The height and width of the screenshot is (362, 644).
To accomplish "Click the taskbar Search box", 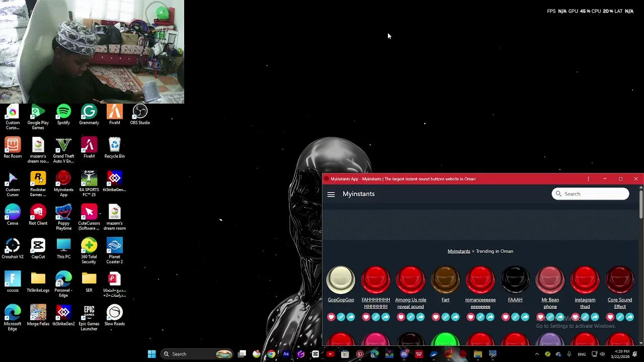I will (198, 354).
